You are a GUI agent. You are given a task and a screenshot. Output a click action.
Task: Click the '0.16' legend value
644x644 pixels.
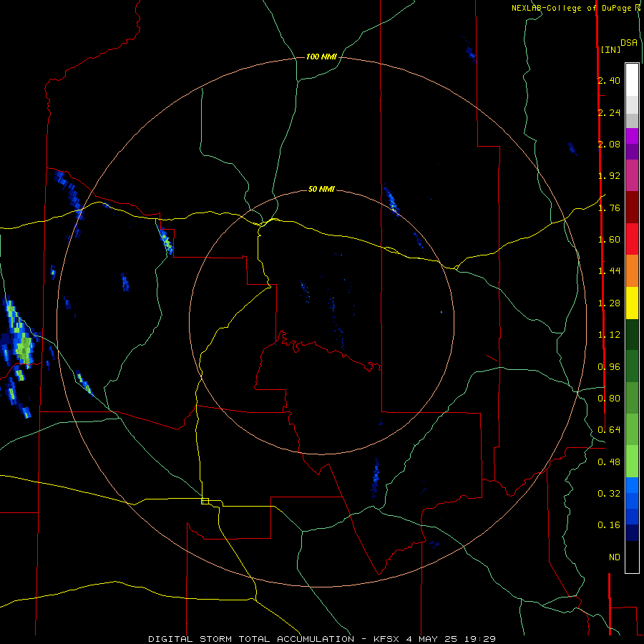[609, 525]
